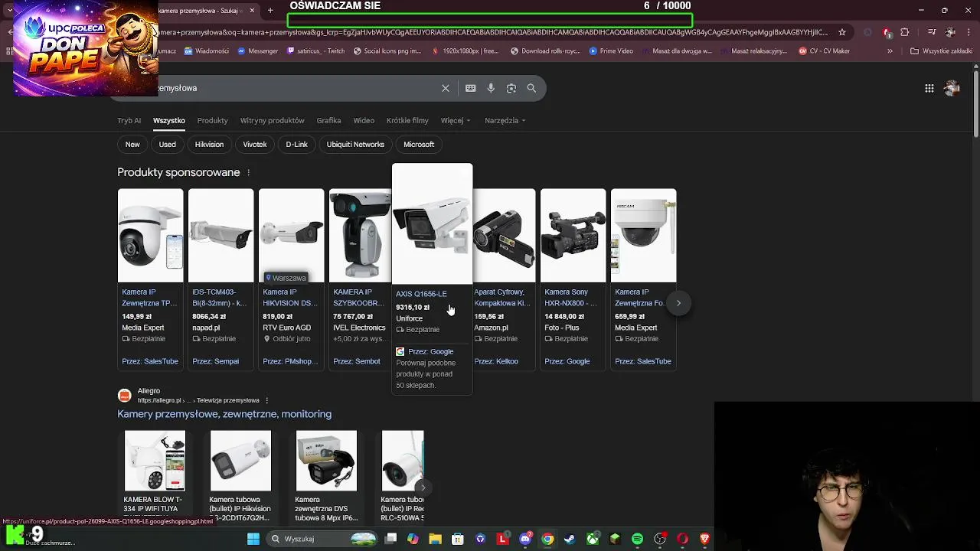Click the Amazon.pl Aparat Cyfrowy thumbnail
Screen dimensions: 980x551
[503, 236]
